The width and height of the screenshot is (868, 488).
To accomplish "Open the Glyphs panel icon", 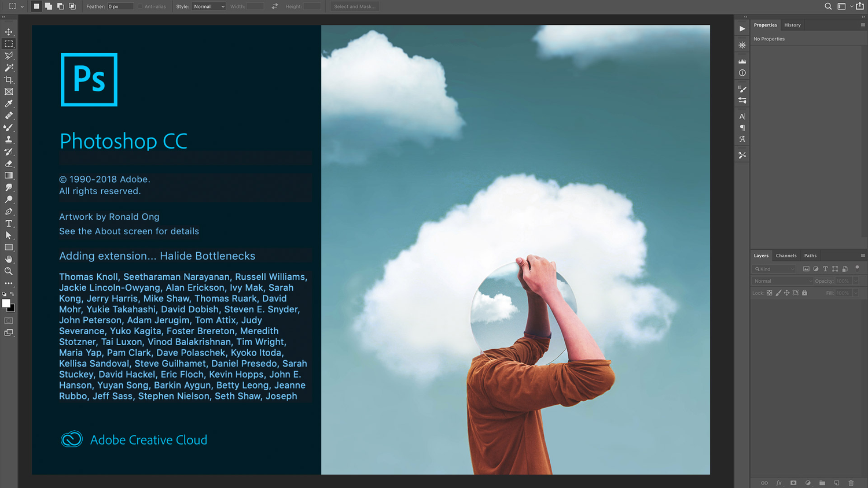I will pyautogui.click(x=742, y=139).
